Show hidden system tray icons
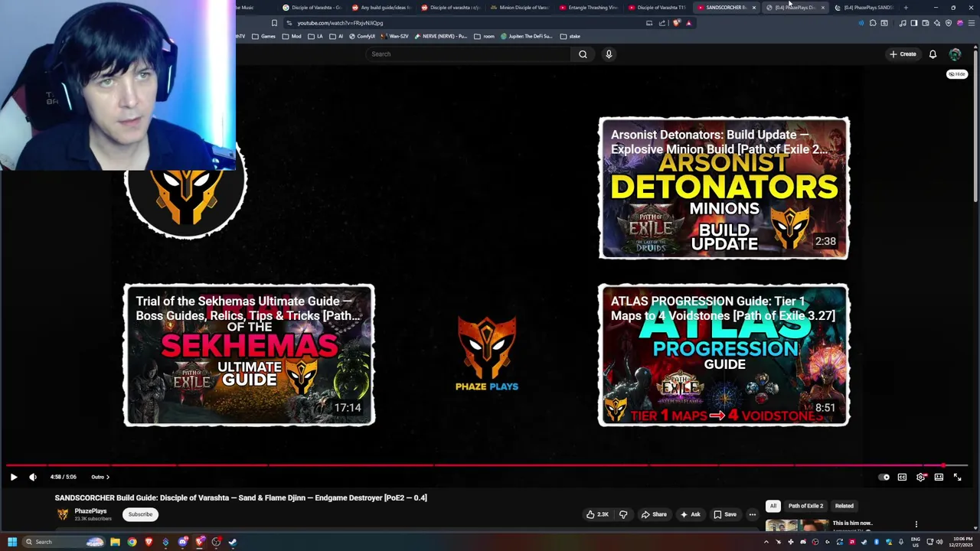The width and height of the screenshot is (980, 551). click(x=766, y=542)
